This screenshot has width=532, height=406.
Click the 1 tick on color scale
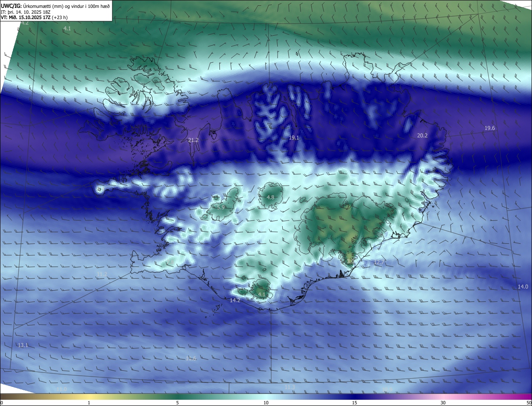89,403
